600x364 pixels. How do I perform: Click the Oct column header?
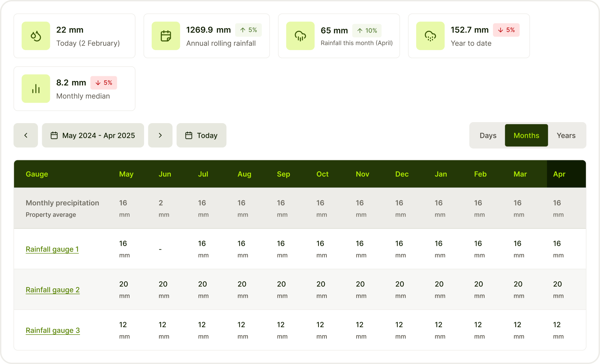click(322, 174)
